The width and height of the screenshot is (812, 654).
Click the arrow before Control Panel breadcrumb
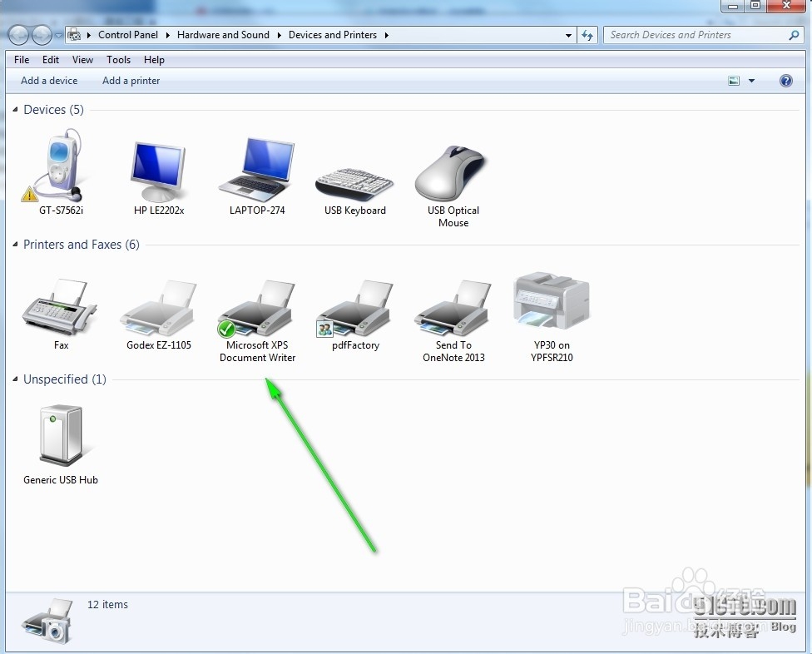[x=88, y=35]
